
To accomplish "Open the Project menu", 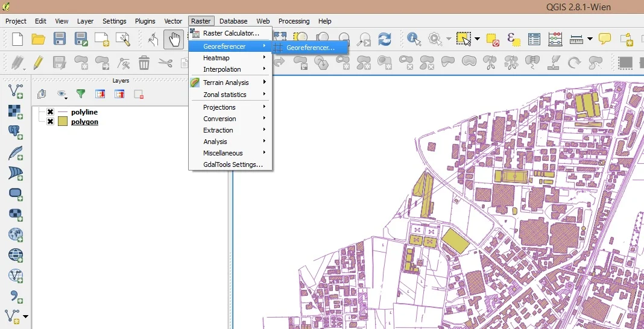I will [x=16, y=21].
